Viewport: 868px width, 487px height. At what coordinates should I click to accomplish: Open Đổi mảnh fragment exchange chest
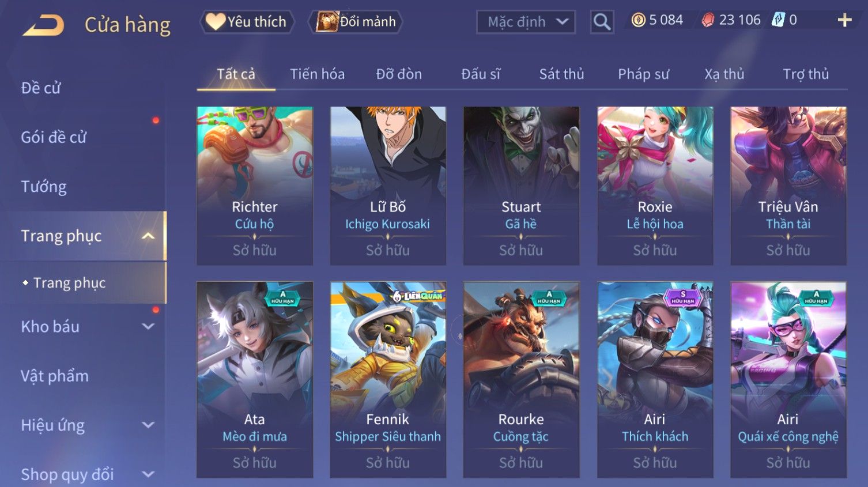coord(355,22)
